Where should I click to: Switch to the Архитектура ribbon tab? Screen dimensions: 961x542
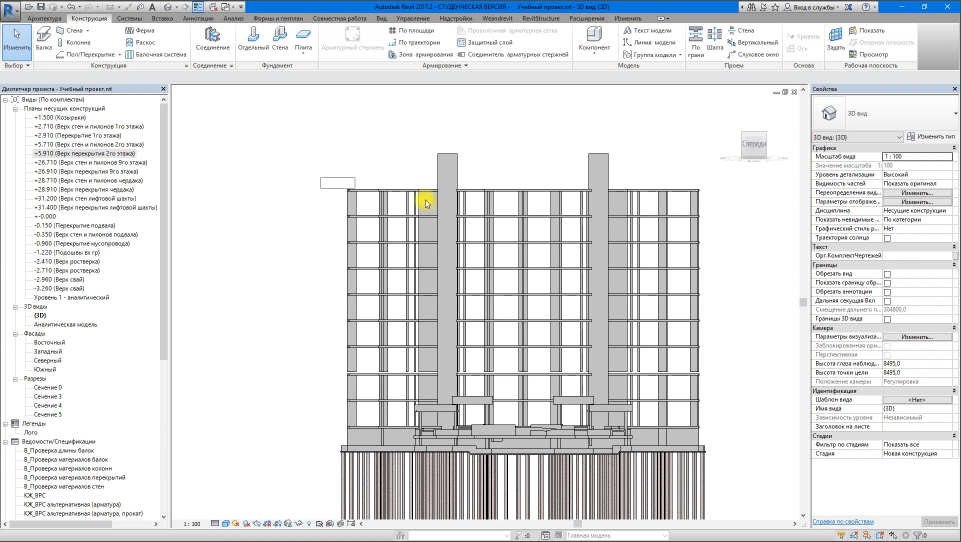coord(44,18)
